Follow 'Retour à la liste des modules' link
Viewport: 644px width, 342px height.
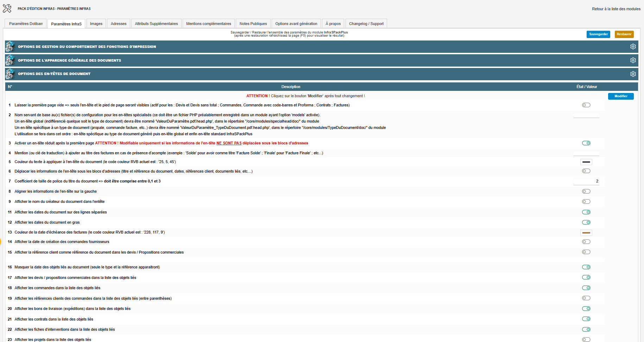616,9
